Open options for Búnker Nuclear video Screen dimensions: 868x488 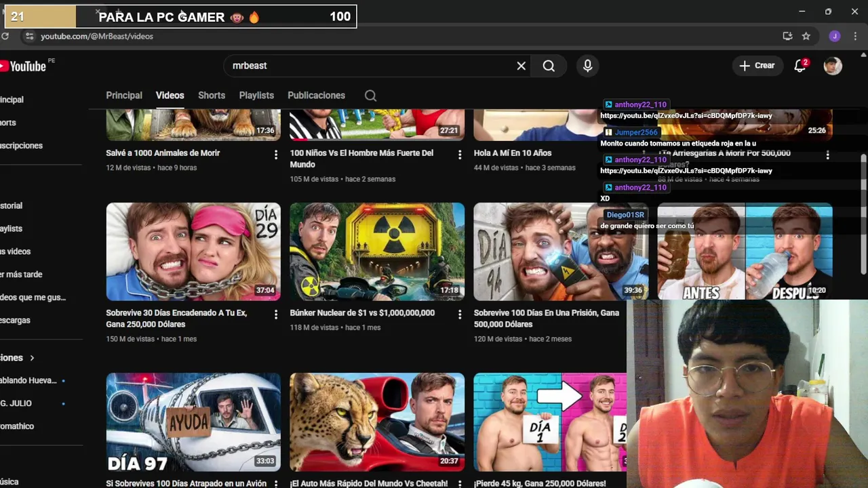click(459, 314)
